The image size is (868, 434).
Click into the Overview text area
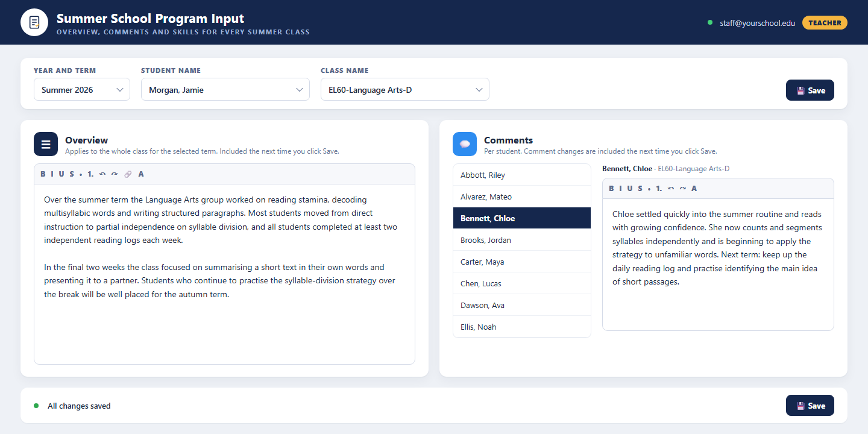click(x=224, y=274)
